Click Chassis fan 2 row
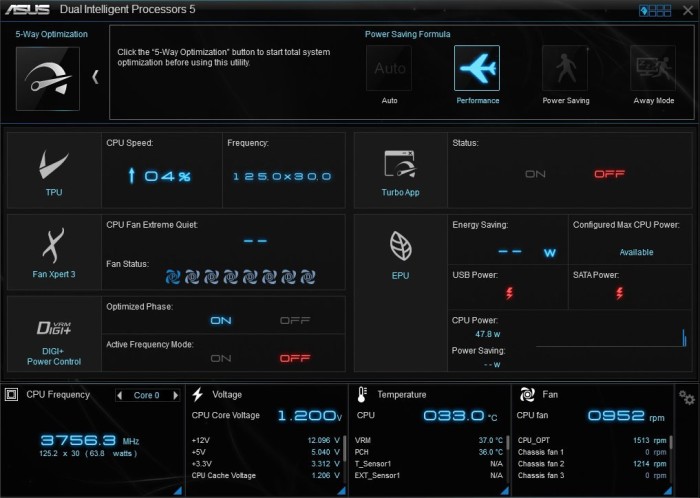The height and width of the screenshot is (498, 700). tap(592, 464)
